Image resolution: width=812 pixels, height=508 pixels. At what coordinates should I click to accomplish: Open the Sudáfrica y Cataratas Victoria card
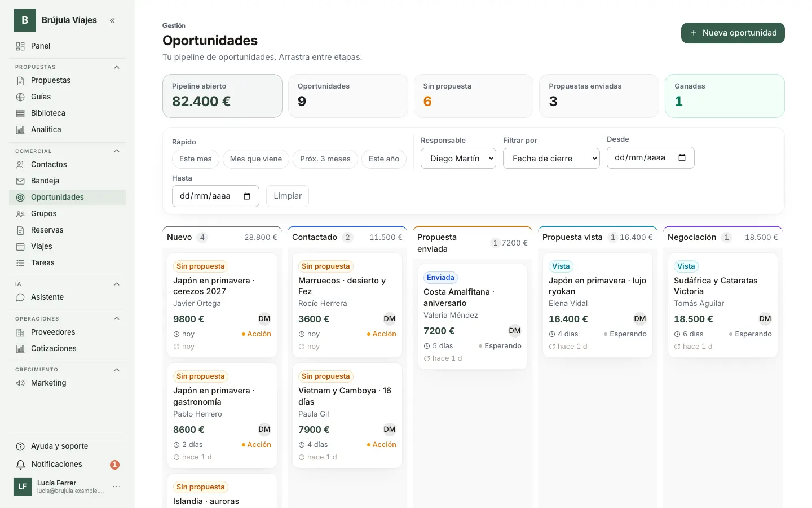[723, 305]
